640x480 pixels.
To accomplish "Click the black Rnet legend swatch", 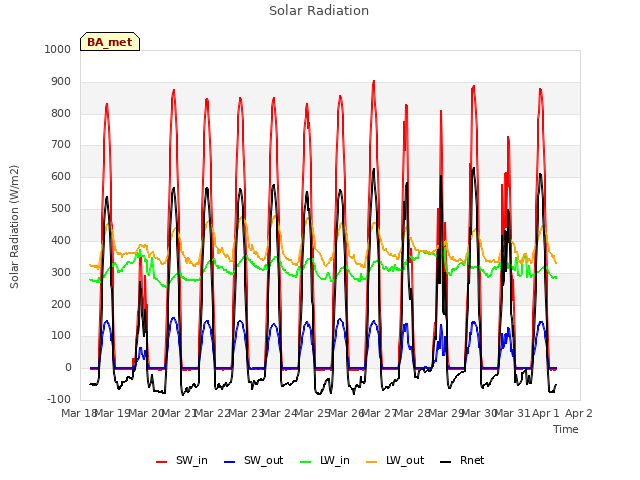I will click(x=446, y=462).
